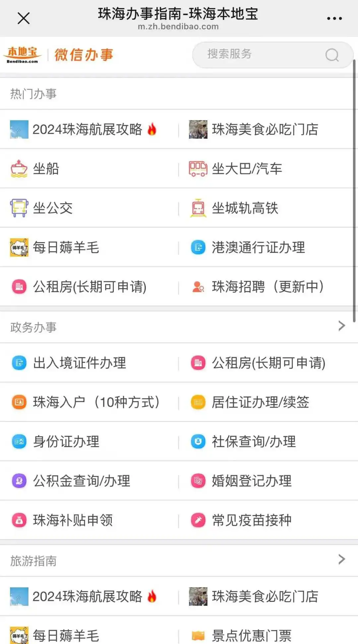Click the purple 公积金查询/办理 icon
Image resolution: width=358 pixels, height=644 pixels.
[x=19, y=481]
